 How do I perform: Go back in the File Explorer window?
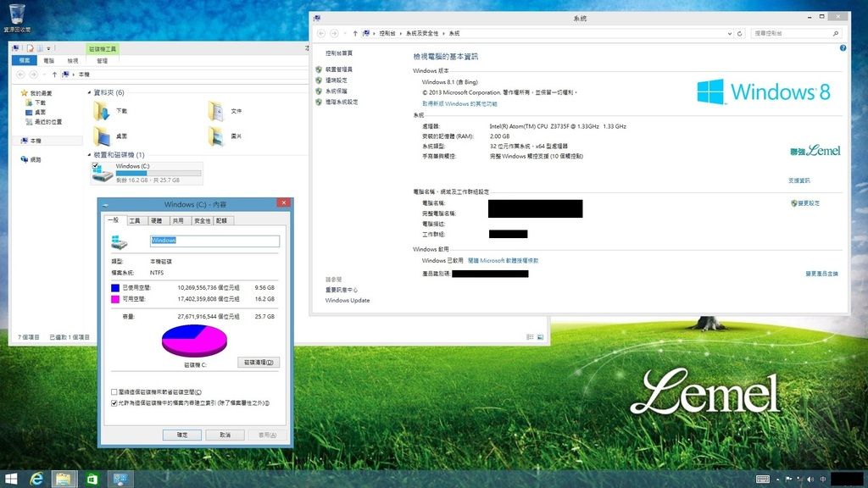20,75
